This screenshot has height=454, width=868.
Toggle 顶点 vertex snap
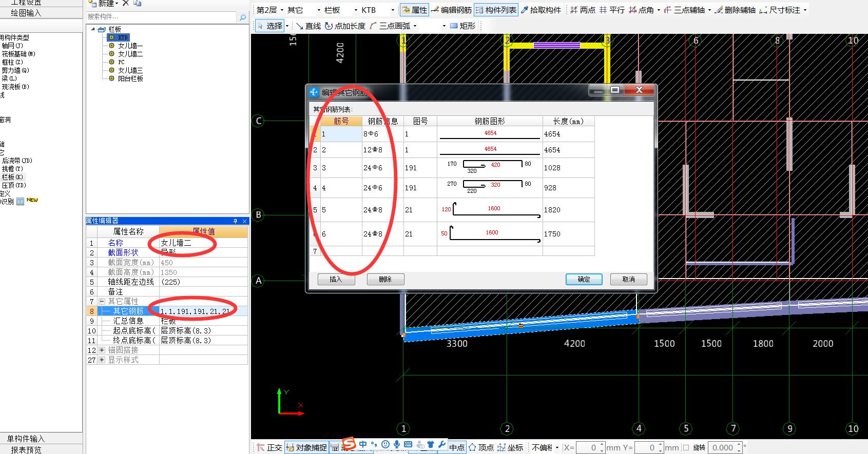point(481,447)
